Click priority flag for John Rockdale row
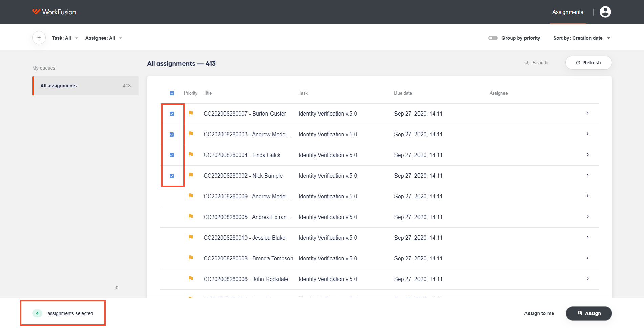This screenshot has width=644, height=328. point(191,279)
